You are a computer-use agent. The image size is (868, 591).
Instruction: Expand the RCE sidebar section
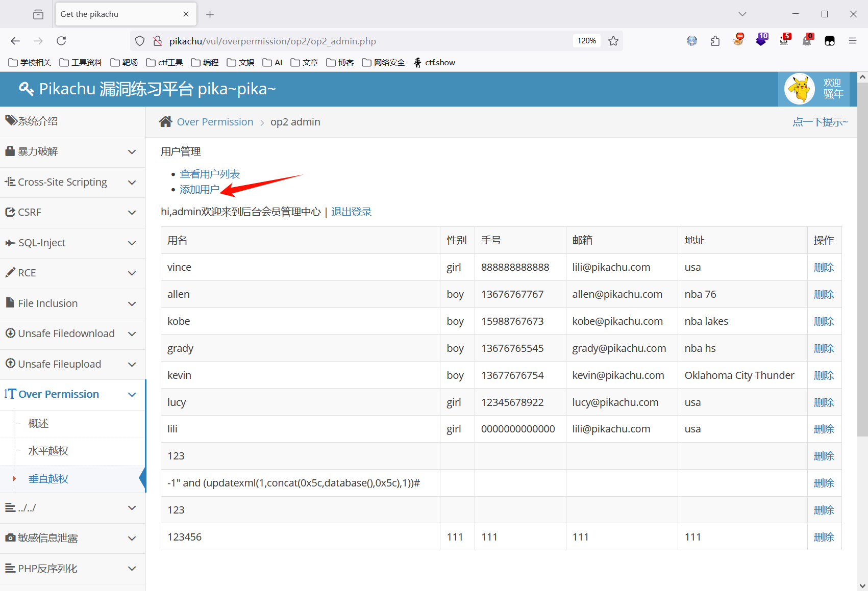point(72,273)
